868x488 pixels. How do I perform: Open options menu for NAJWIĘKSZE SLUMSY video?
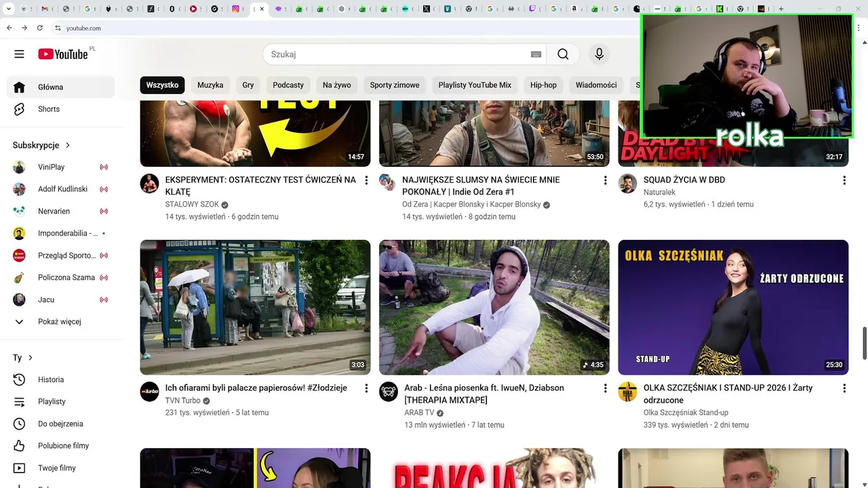(606, 180)
